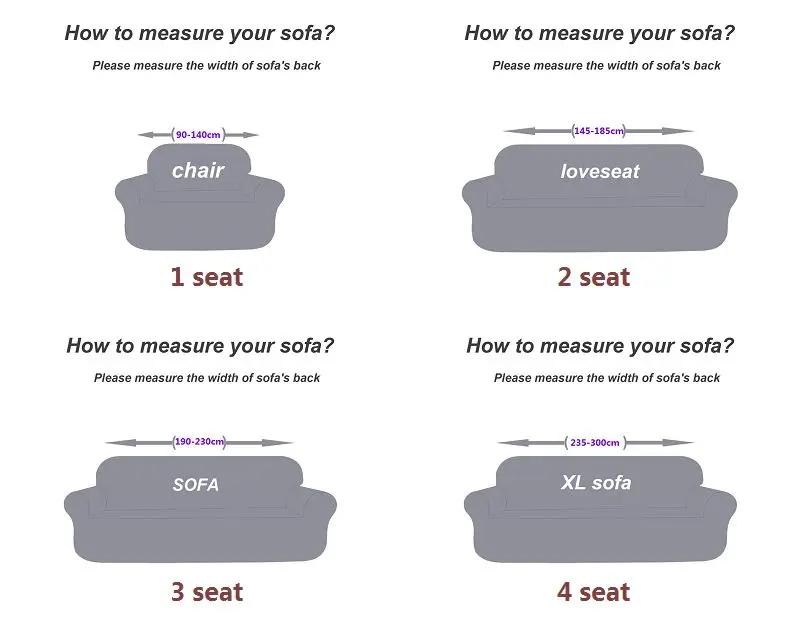Click the heading above the 4 seat sofa
800x623 pixels.
600,346
